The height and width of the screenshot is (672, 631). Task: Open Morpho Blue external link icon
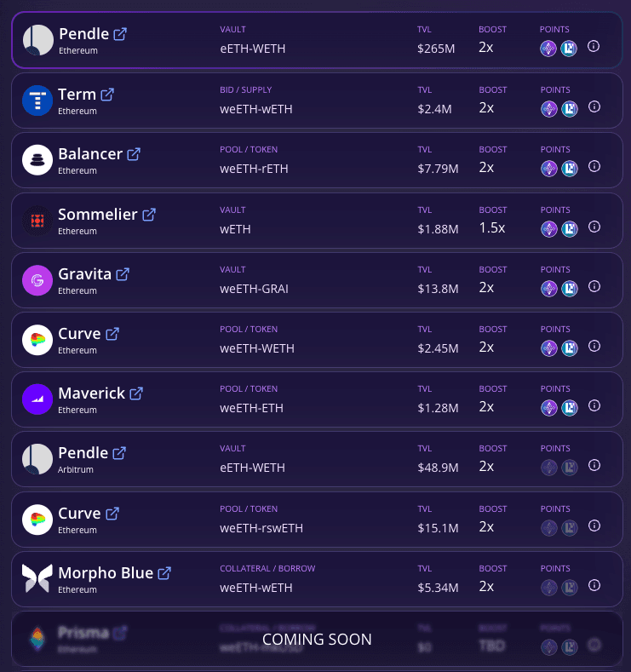point(165,573)
